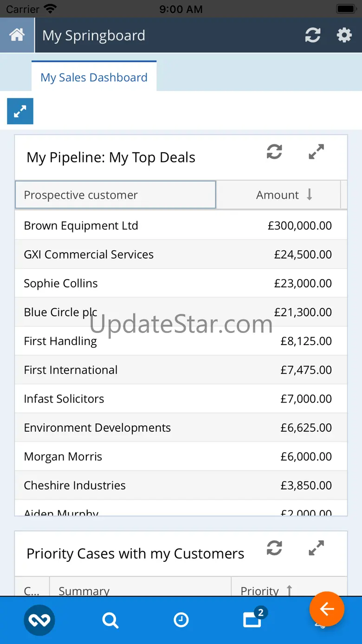Open windows icon showing badge 2
This screenshot has height=644, width=362.
pos(253,619)
